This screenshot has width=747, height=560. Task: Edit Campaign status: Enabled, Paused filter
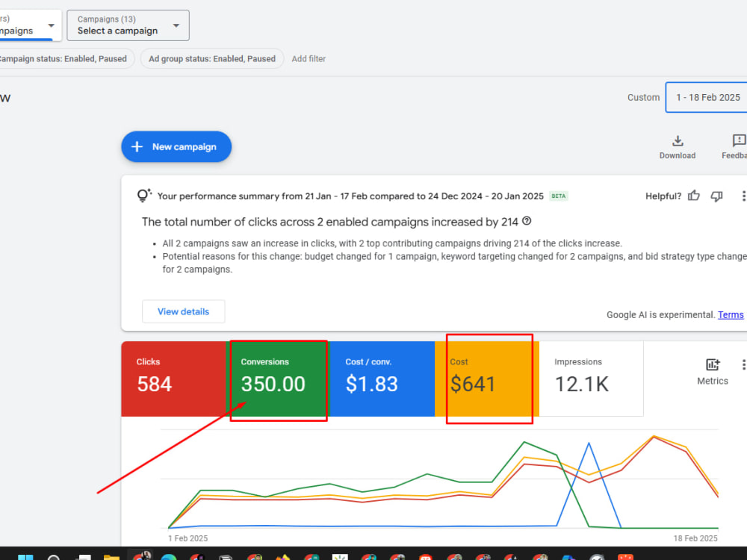coord(66,58)
